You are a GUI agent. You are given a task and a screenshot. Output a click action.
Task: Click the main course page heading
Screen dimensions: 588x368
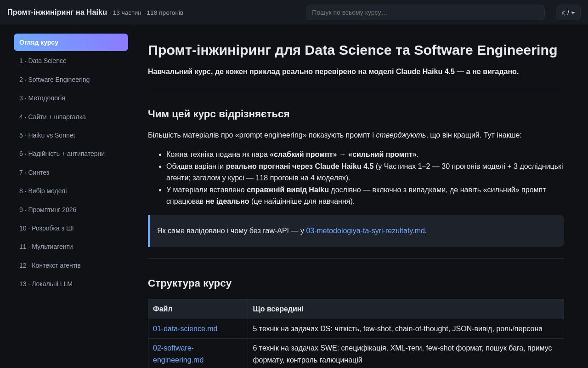click(352, 50)
